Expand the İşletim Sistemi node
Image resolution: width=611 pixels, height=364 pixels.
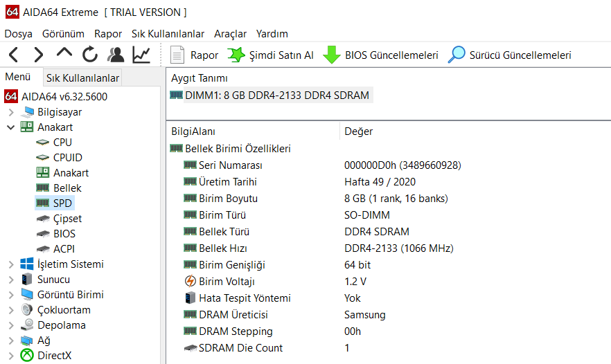[11, 264]
